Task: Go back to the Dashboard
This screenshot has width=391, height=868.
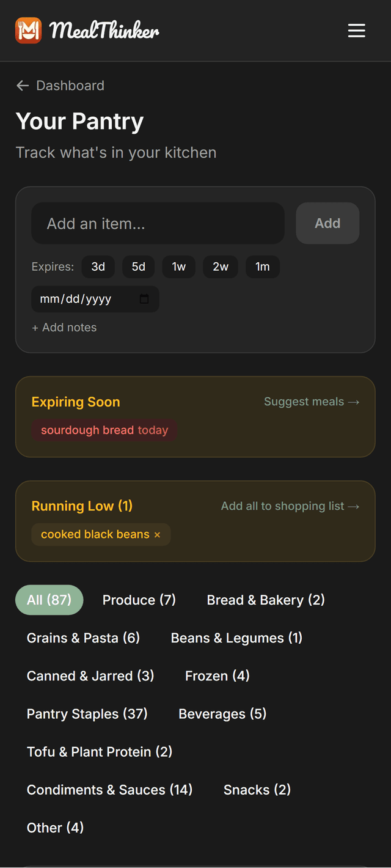Action: pyautogui.click(x=70, y=86)
